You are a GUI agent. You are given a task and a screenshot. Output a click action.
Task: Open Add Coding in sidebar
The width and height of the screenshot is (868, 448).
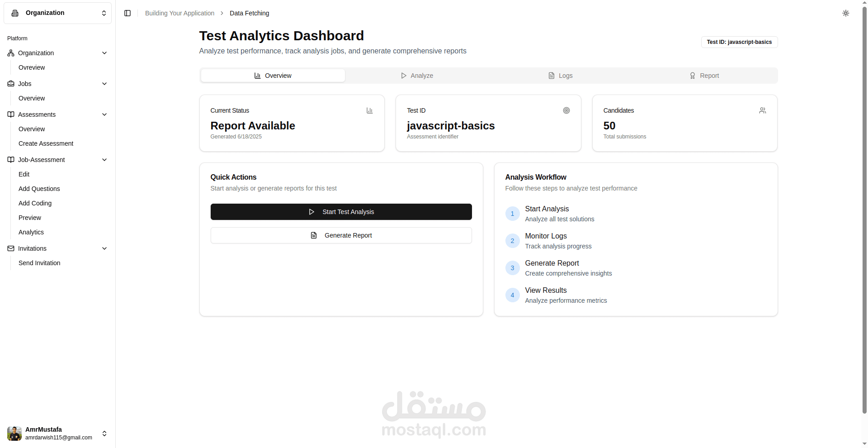tap(35, 203)
